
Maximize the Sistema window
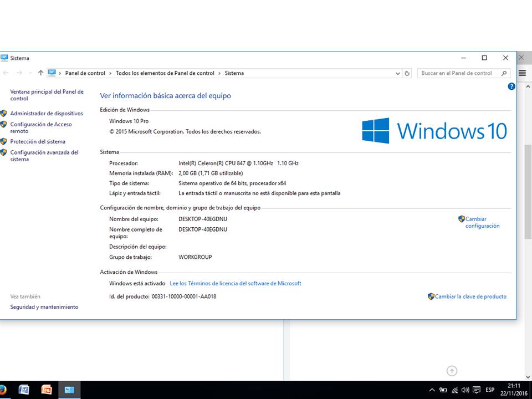[484, 58]
